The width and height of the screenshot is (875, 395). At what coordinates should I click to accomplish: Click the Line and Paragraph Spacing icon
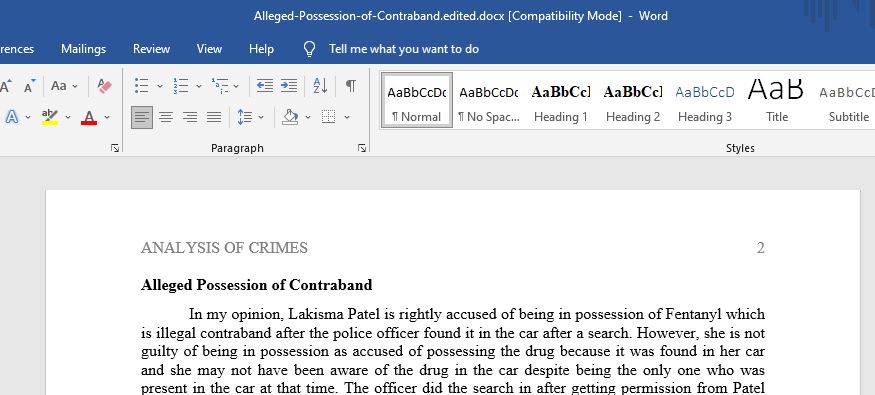tap(244, 117)
